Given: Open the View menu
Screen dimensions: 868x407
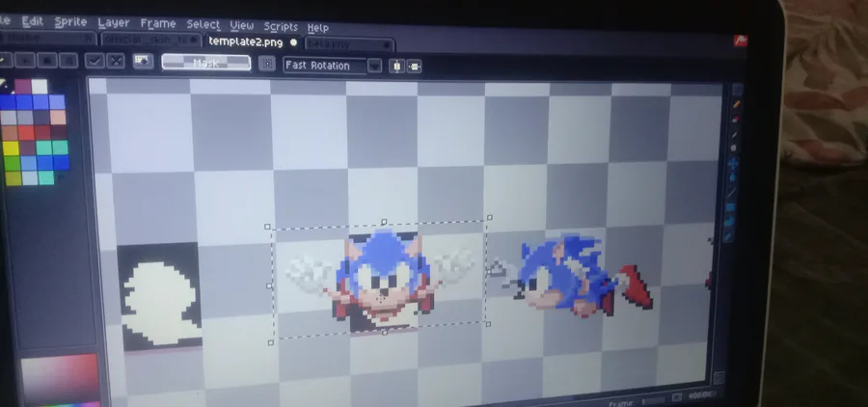Looking at the screenshot, I should coord(241,25).
